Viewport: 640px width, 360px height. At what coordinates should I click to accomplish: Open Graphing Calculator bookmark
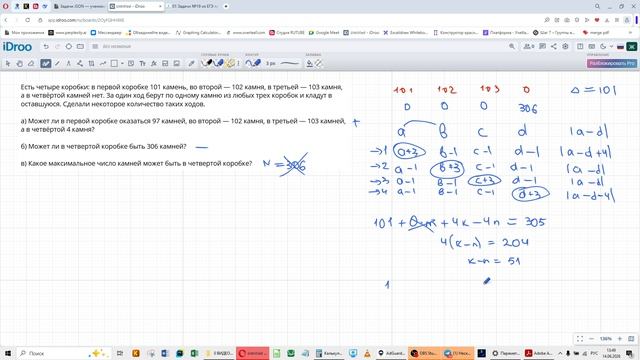point(198,32)
